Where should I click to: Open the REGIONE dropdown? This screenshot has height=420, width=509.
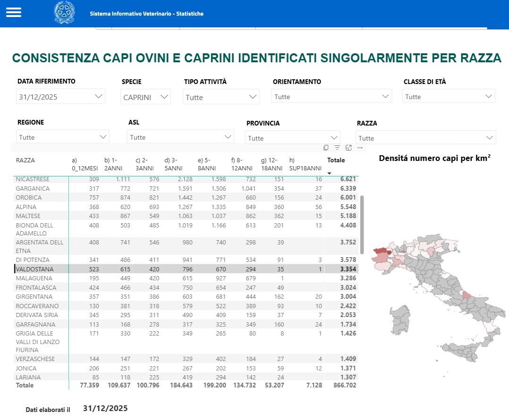(63, 137)
